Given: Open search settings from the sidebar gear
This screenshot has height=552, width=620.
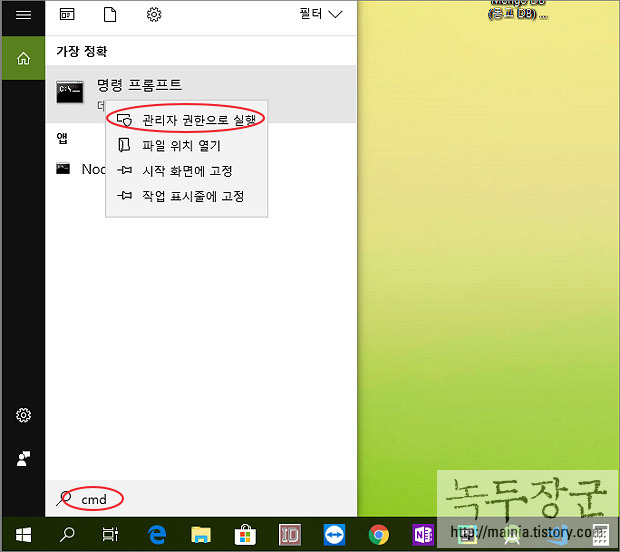Looking at the screenshot, I should pyautogui.click(x=23, y=415).
